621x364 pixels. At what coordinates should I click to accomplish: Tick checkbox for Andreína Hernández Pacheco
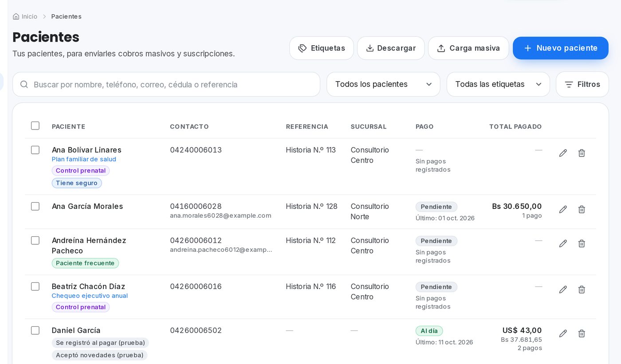(x=35, y=240)
